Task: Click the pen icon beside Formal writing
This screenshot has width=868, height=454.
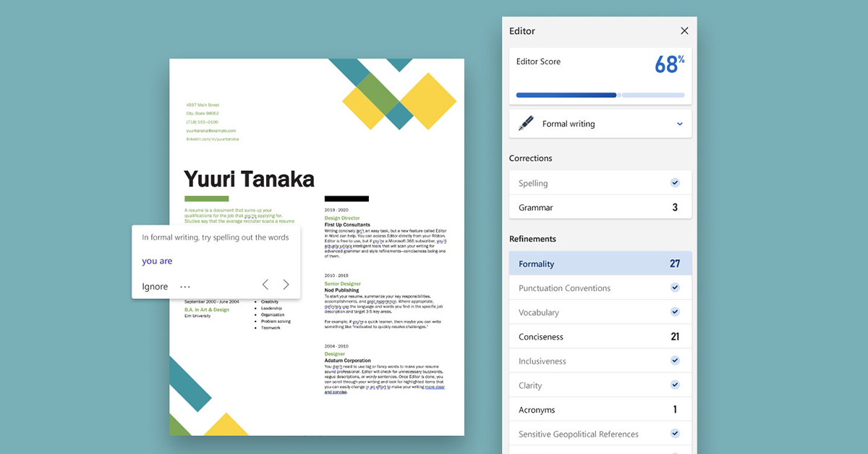Action: [526, 124]
